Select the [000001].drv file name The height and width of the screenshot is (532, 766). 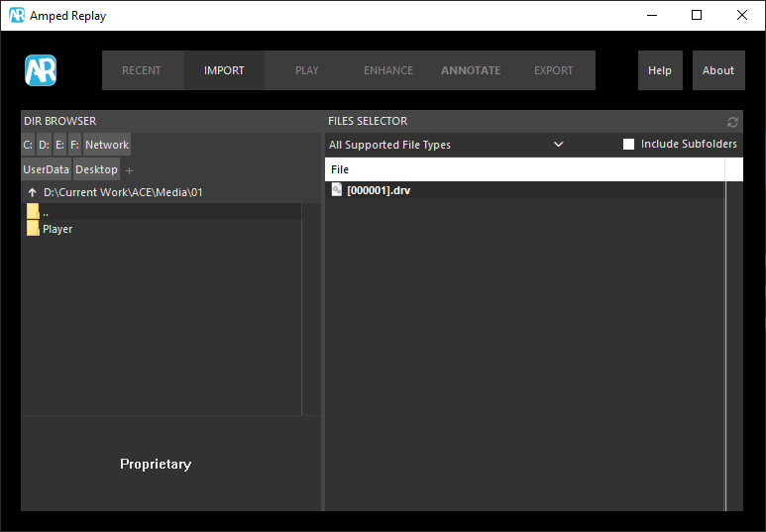pyautogui.click(x=379, y=190)
